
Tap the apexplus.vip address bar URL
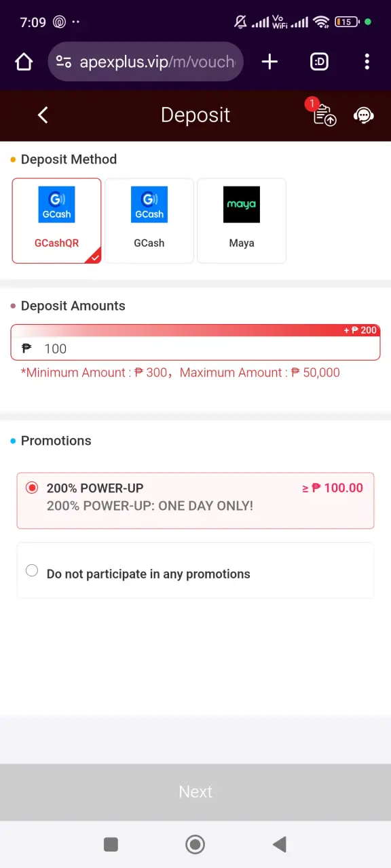point(157,62)
